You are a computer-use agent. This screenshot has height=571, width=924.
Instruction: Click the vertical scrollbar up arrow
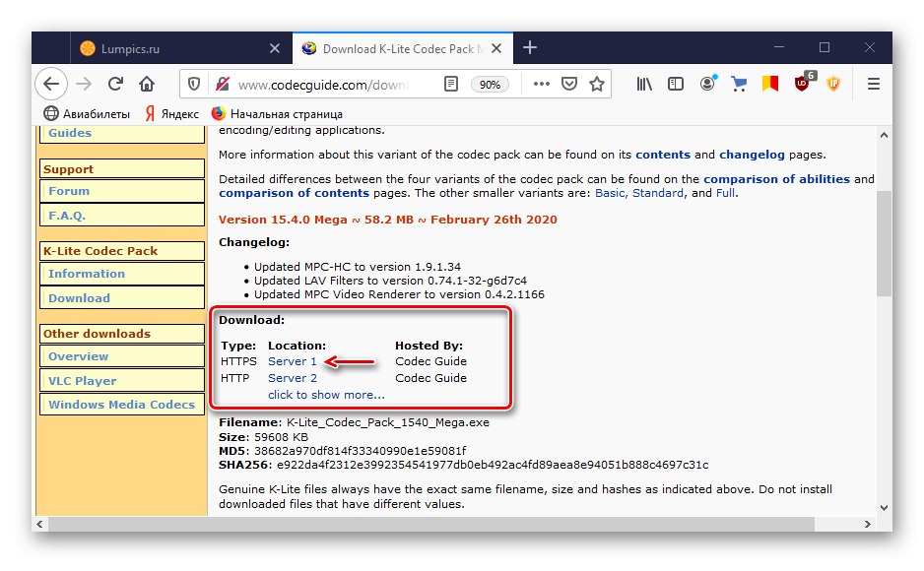[x=884, y=136]
